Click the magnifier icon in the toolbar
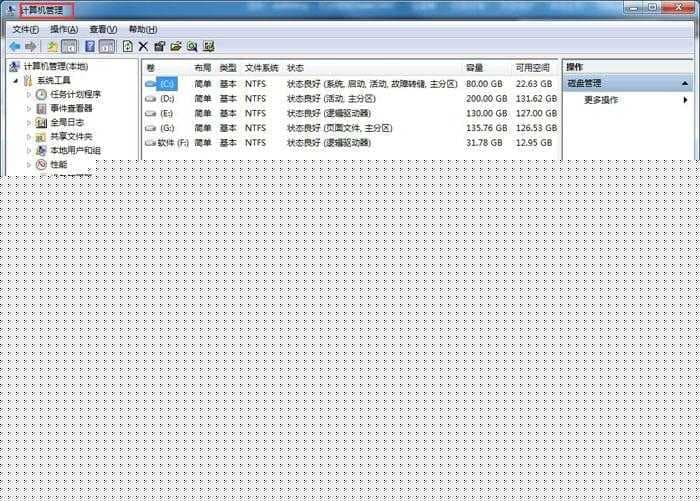This screenshot has height=501, width=700. 192,46
